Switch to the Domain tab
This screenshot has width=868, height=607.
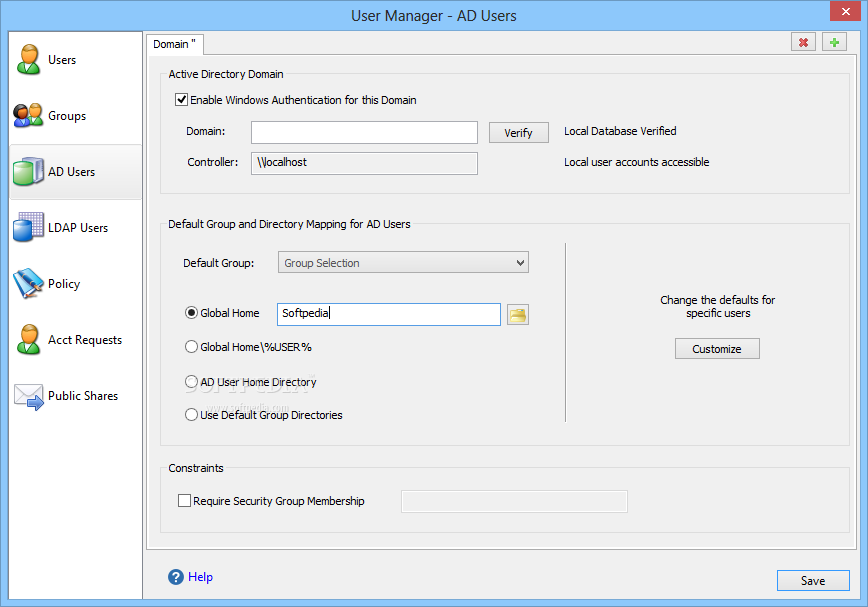[x=175, y=44]
